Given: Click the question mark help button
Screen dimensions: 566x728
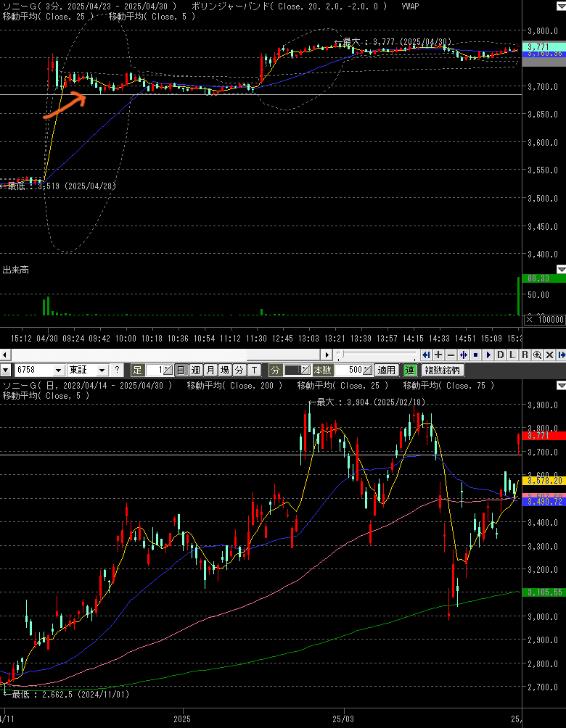Looking at the screenshot, I should pos(117,370).
